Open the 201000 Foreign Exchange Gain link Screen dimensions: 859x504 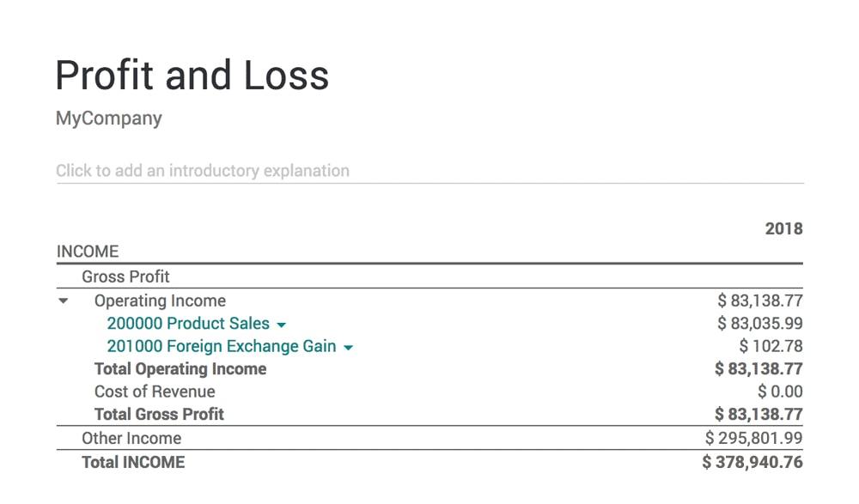[x=222, y=346]
